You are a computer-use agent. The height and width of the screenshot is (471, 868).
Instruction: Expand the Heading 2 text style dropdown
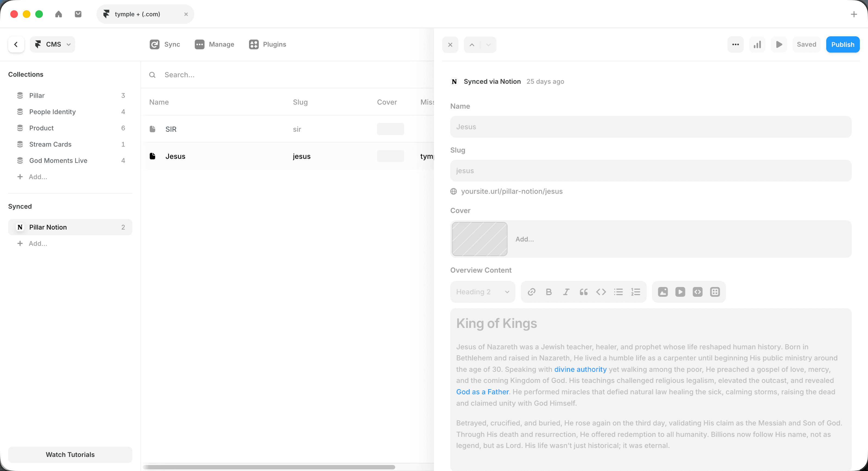[x=483, y=292]
